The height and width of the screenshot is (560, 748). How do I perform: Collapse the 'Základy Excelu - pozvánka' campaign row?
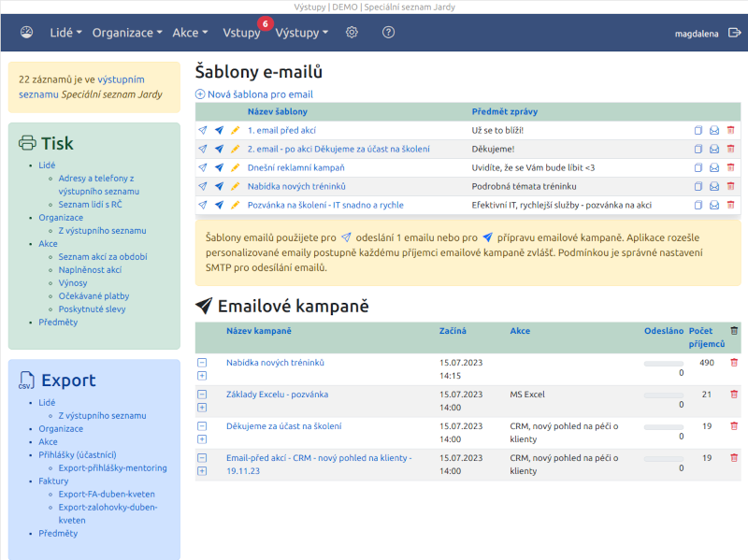click(202, 395)
